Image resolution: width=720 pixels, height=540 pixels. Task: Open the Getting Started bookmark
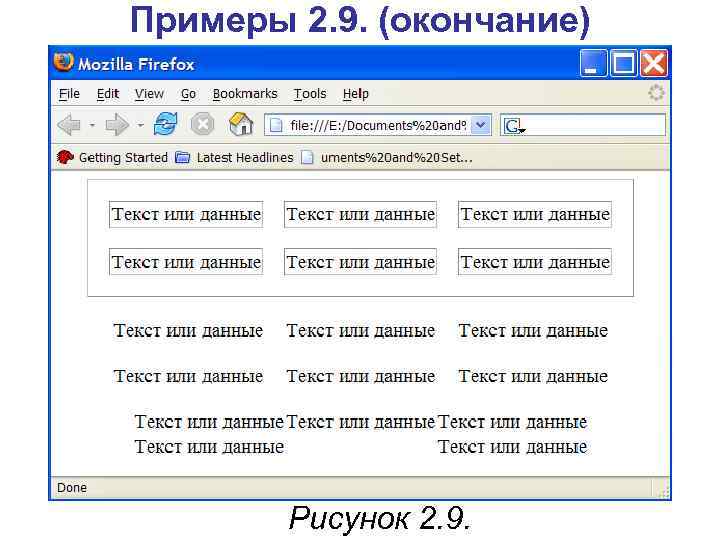[x=112, y=158]
